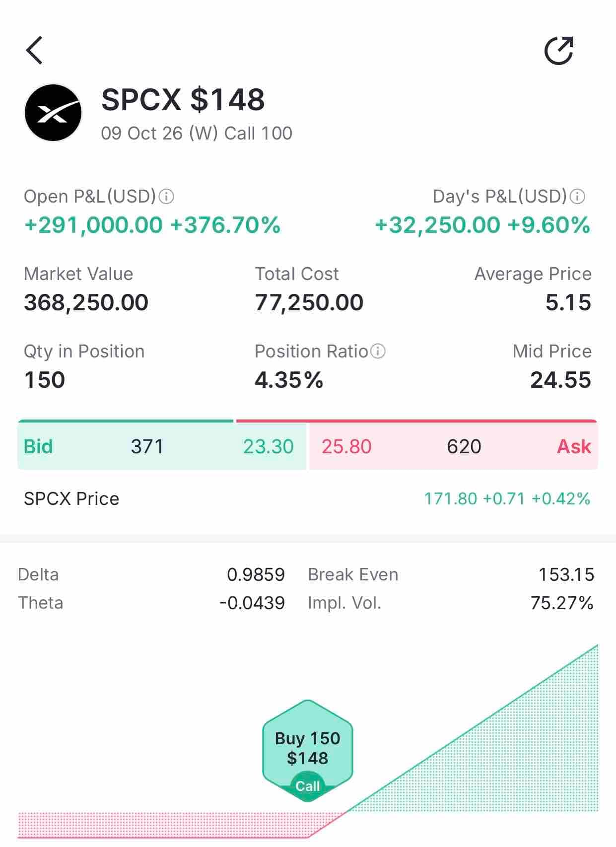Tap the Open P&L +291,000.00 value

(93, 225)
